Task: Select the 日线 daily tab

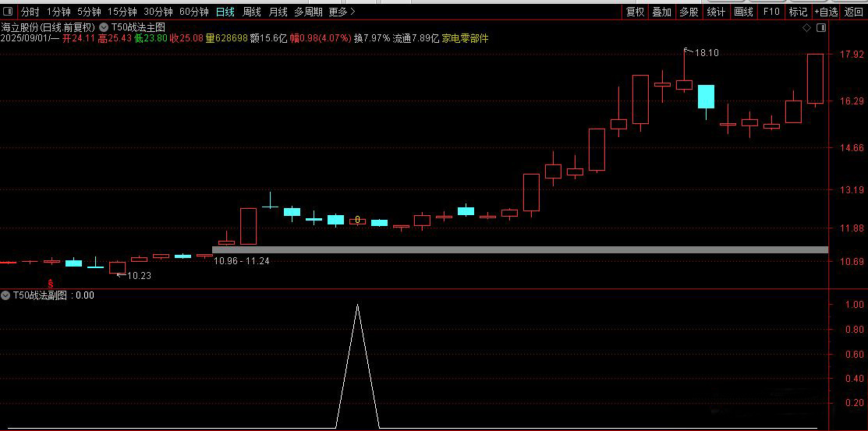Action: click(225, 12)
